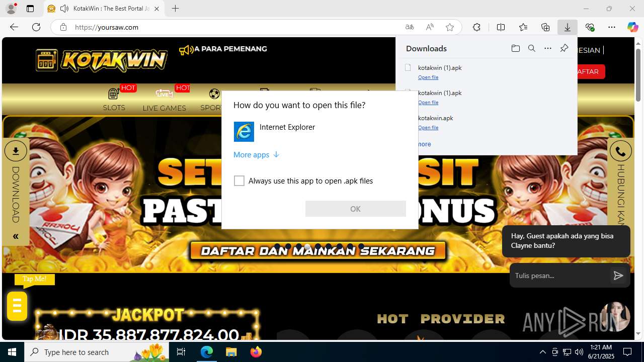Open the notification center icon
Image resolution: width=644 pixels, height=362 pixels.
coord(627,352)
